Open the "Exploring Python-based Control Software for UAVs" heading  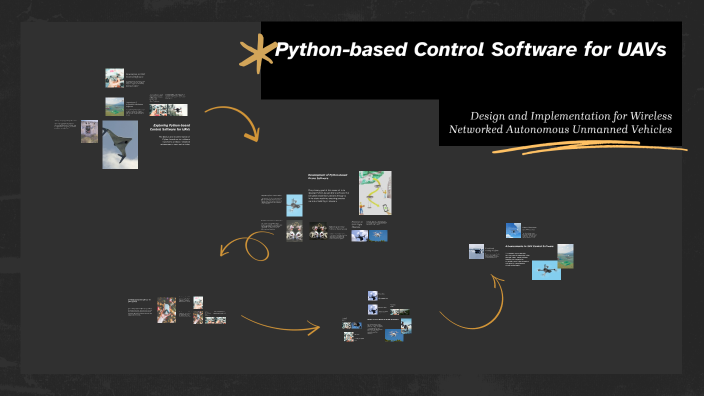click(x=170, y=127)
